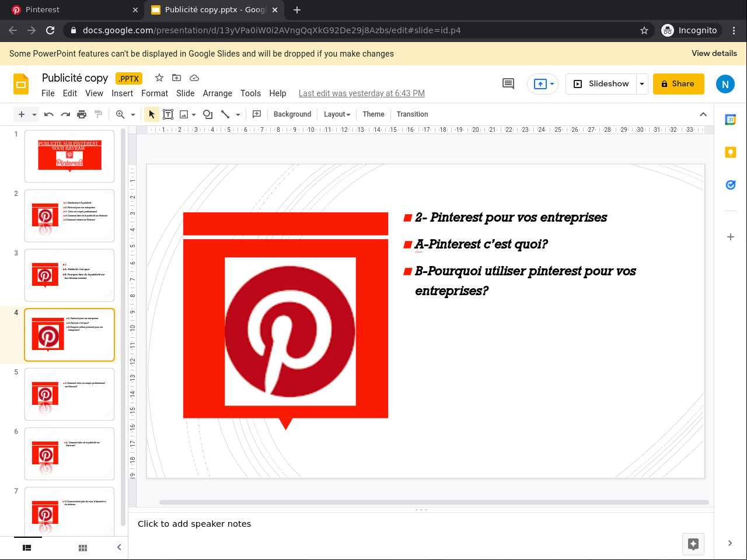Open the zoom level dropdown arrow
Viewport: 747px width, 560px height.
point(133,114)
